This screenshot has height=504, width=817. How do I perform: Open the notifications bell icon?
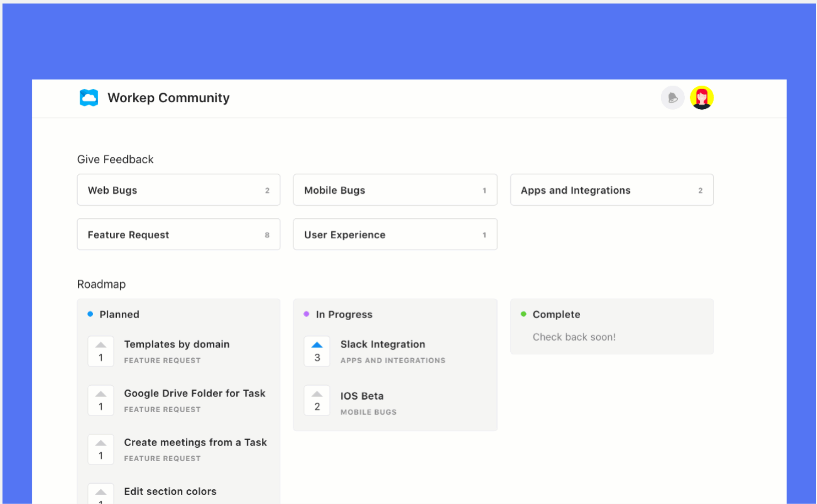click(x=672, y=98)
